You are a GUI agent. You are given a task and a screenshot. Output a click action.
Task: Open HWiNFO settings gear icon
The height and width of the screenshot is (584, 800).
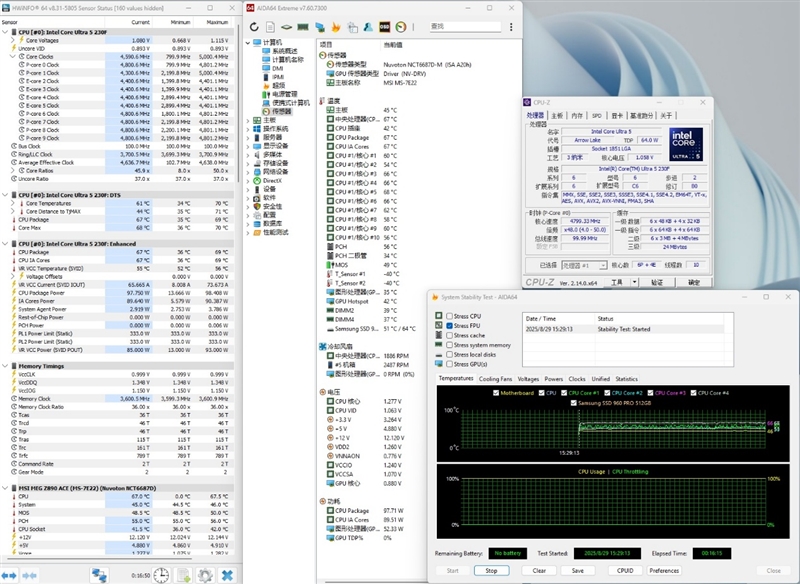click(204, 575)
